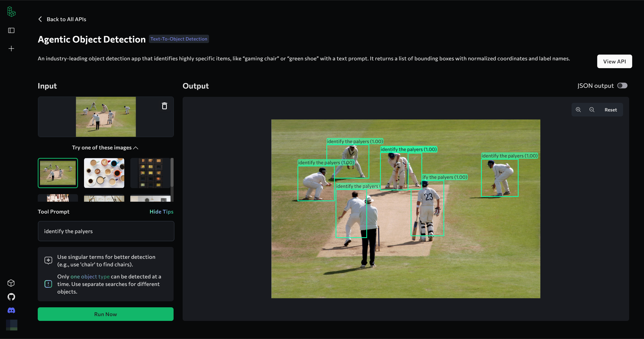The height and width of the screenshot is (339, 644).
Task: Enable the JSON output toggle
Action: point(622,86)
